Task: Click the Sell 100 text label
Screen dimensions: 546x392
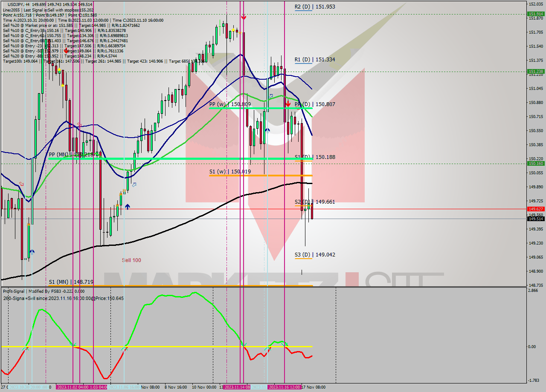Action: pyautogui.click(x=131, y=260)
